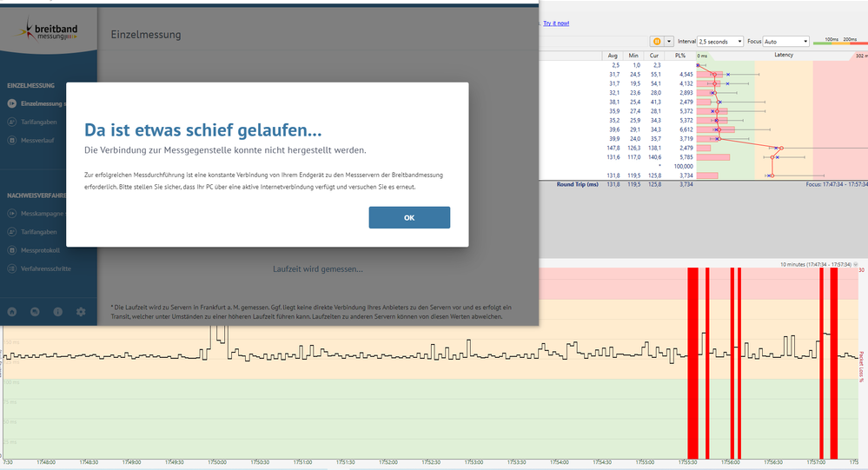The width and height of the screenshot is (868, 470).
Task: Open settings gear in sidebar footer
Action: tap(81, 312)
